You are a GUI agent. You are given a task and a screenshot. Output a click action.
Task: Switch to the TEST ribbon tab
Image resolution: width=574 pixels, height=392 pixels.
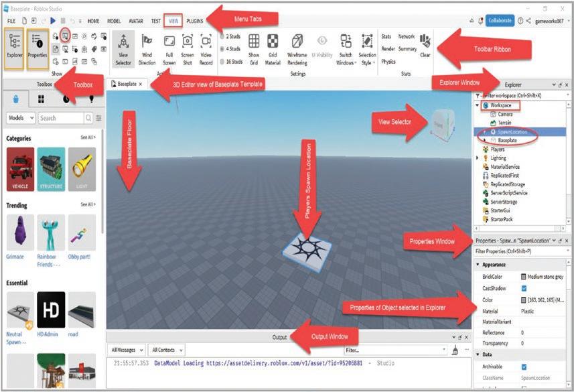coord(156,21)
